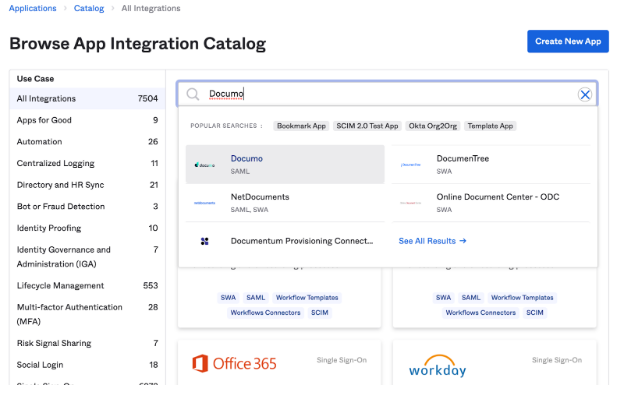Filter by Centralized Logging

click(87, 163)
